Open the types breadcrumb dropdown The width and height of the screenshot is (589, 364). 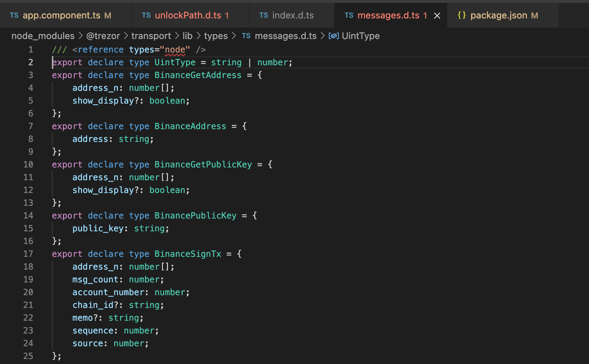click(x=216, y=36)
